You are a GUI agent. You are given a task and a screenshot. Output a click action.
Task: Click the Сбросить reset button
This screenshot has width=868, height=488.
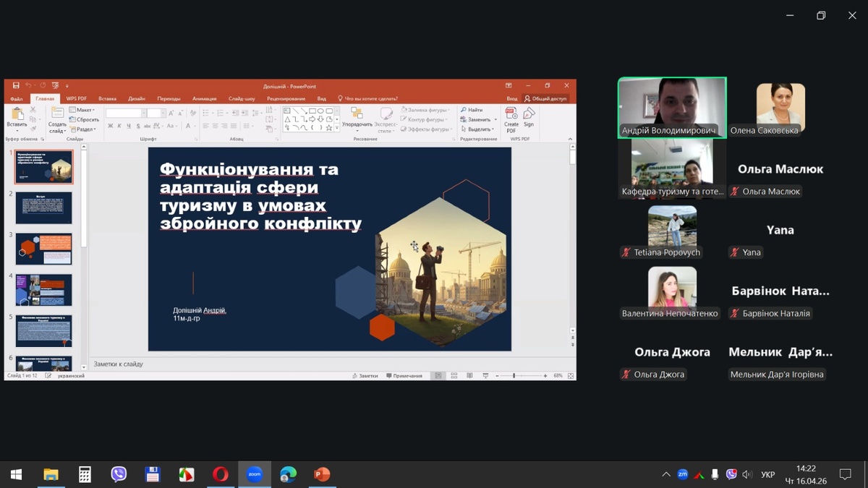pyautogui.click(x=85, y=120)
